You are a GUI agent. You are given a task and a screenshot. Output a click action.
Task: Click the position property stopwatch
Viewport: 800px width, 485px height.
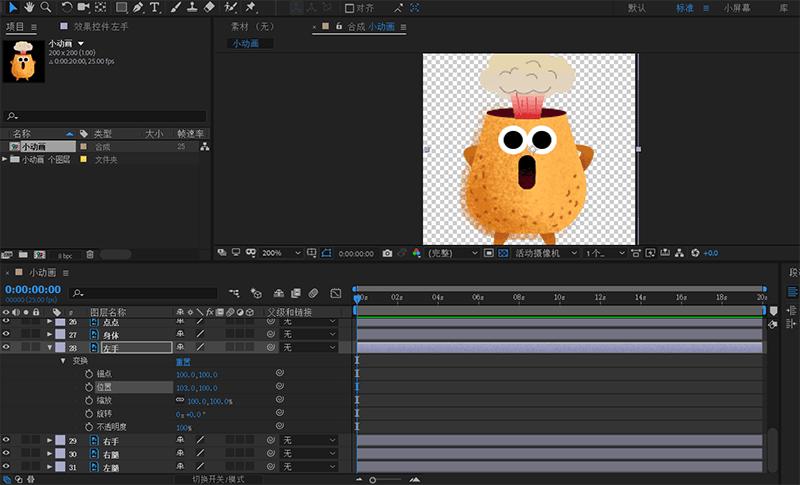pos(88,387)
